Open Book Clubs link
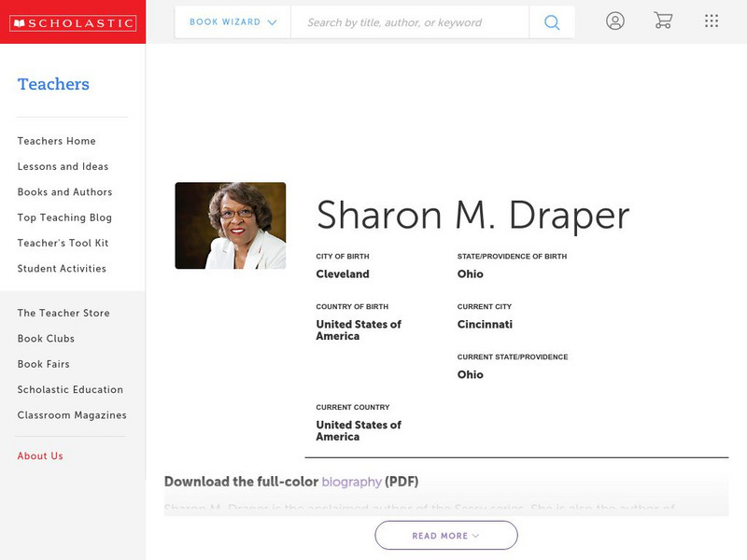 coord(46,339)
